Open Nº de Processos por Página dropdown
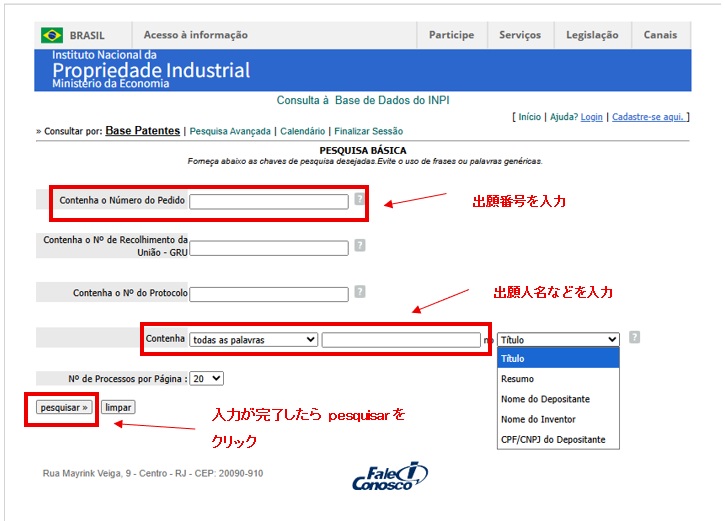This screenshot has width=725, height=521. pos(207,379)
